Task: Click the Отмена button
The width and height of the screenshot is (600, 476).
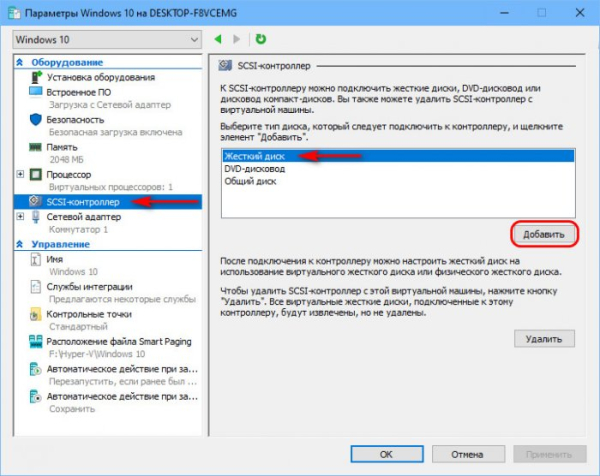Action: 458,452
